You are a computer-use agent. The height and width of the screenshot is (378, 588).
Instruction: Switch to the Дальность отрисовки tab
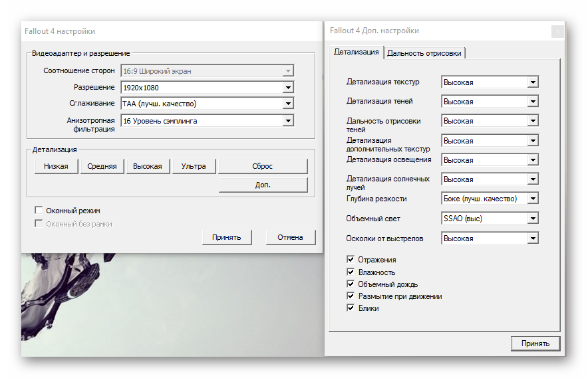[424, 53]
